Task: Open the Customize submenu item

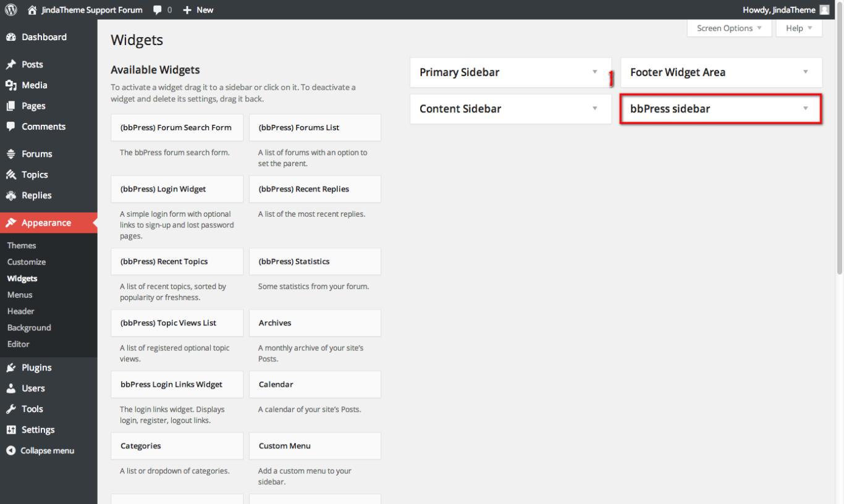Action: (27, 262)
